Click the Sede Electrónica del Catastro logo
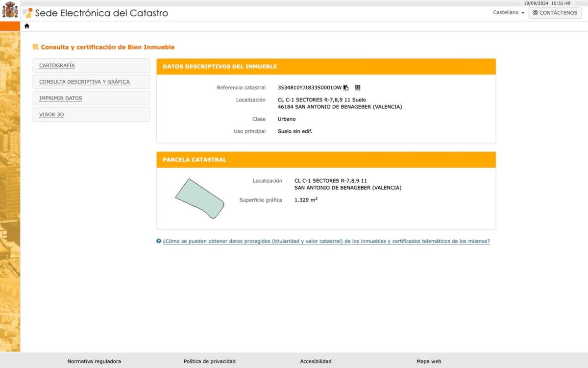This screenshot has width=588, height=368. (x=96, y=13)
